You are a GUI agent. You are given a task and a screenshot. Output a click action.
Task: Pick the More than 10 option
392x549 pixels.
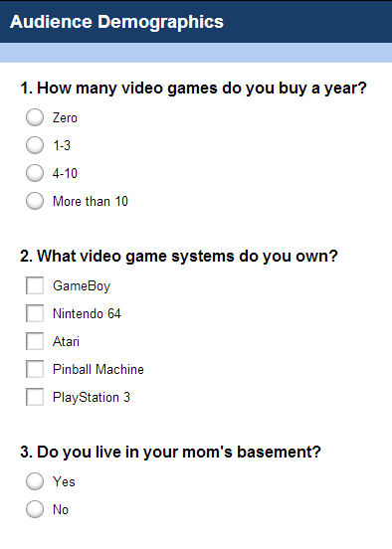coord(35,201)
